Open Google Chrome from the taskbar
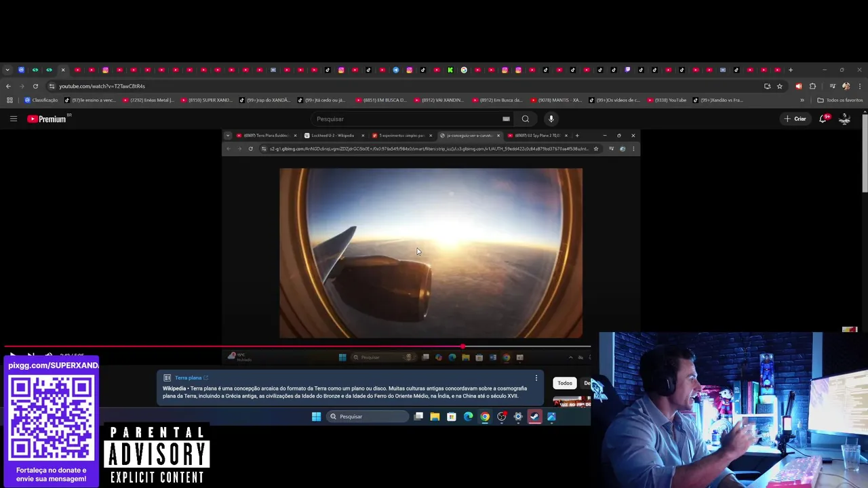 tap(485, 416)
